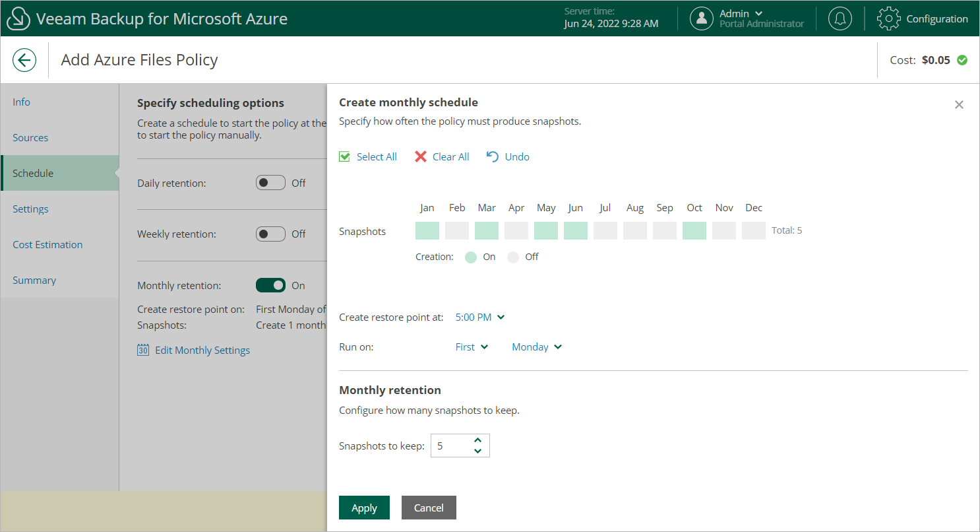Go to the Settings step
This screenshot has width=980, height=532.
[x=30, y=209]
